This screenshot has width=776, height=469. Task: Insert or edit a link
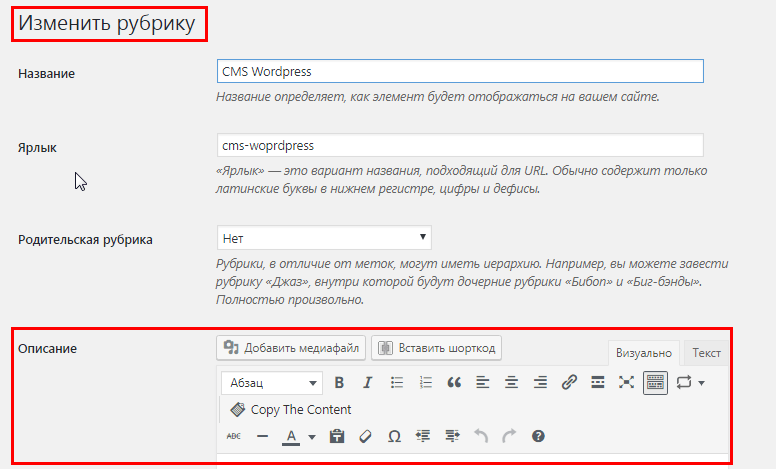tap(569, 382)
